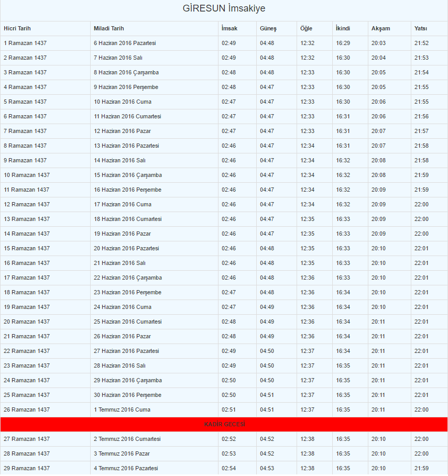
Task: Click 4 Temmuz 2016 Pazartesi cell
Action: (x=126, y=469)
